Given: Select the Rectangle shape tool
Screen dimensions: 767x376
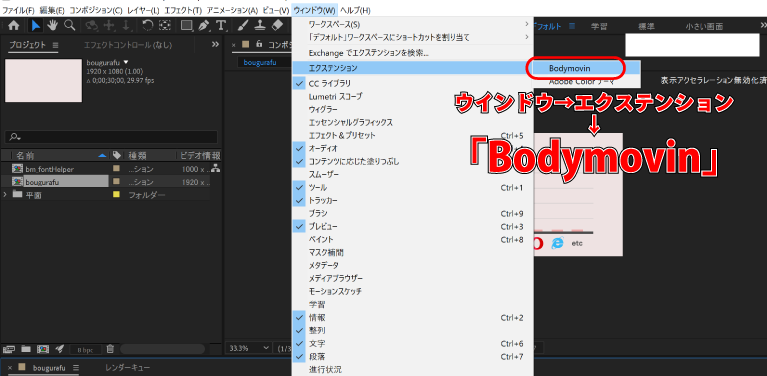Looking at the screenshot, I should [x=187, y=25].
